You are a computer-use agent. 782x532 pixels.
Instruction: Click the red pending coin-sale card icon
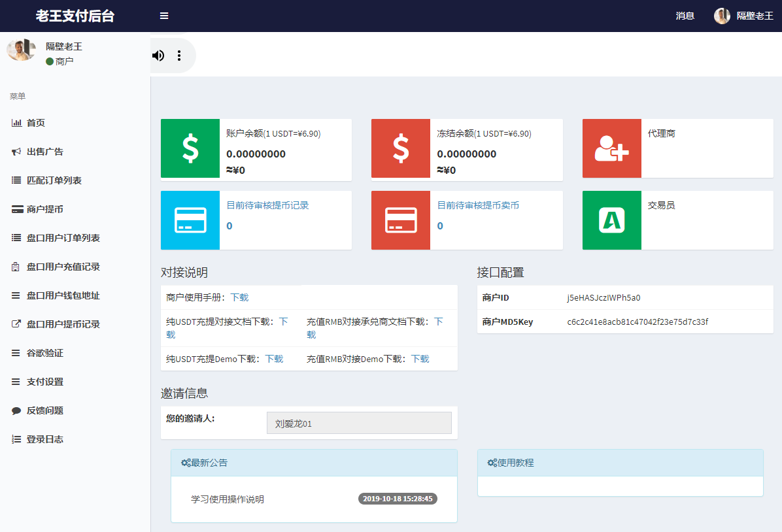pos(401,220)
